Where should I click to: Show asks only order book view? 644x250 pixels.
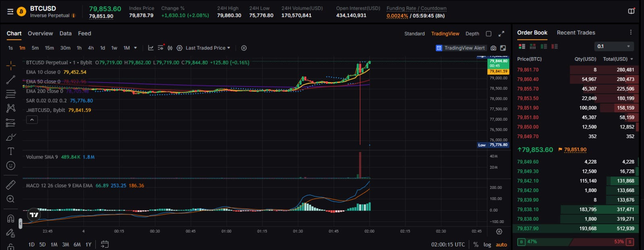(555, 46)
